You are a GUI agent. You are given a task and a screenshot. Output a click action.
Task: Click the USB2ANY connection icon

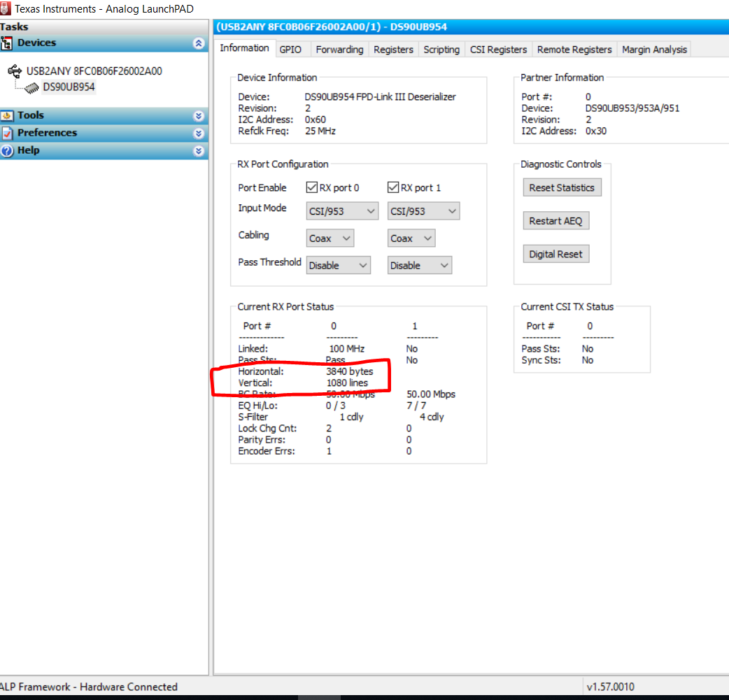(x=15, y=71)
